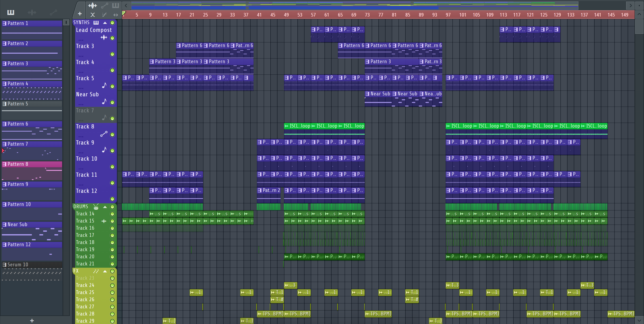Focus pattern clips in playlist toolbar
This screenshot has height=324, width=644.
pyautogui.click(x=116, y=5)
